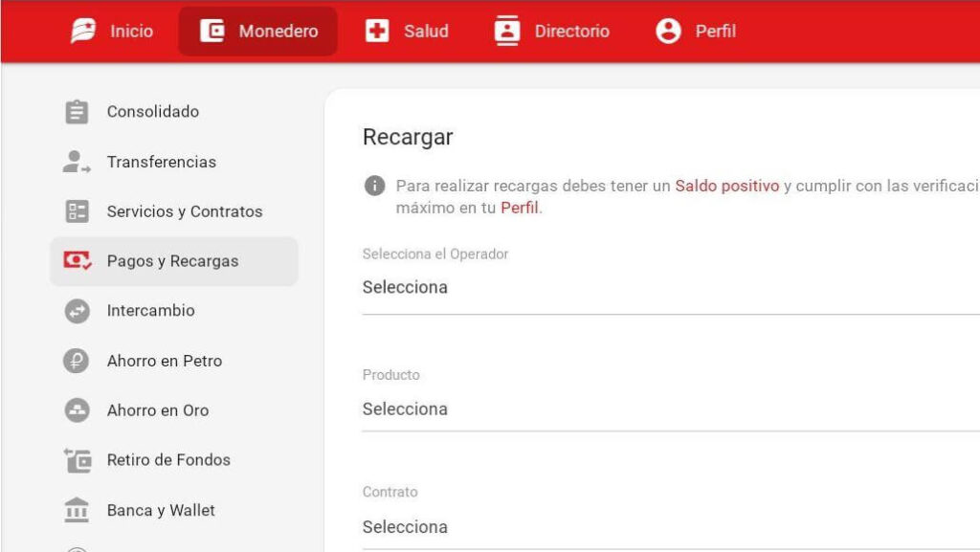Click the Ahorro en Petro coin icon
This screenshot has height=552, width=980.
tap(77, 361)
